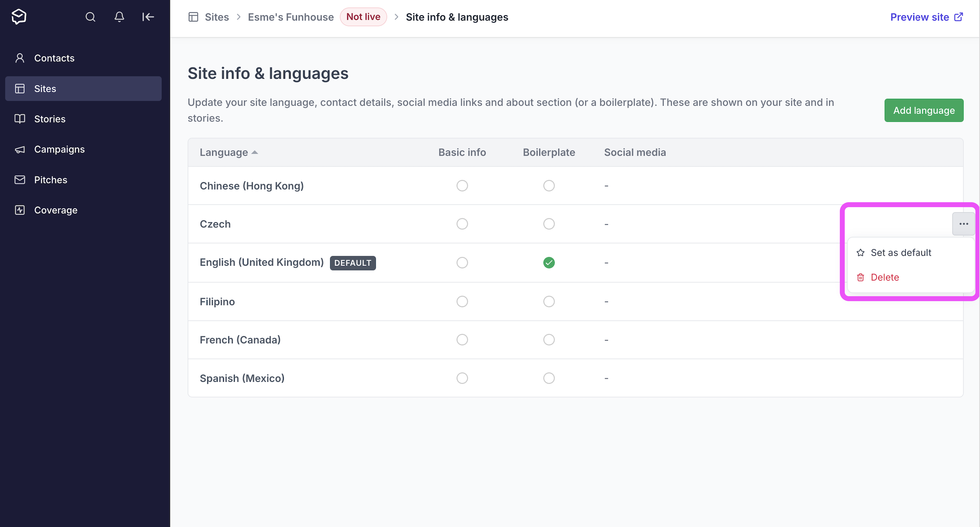Image resolution: width=980 pixels, height=527 pixels.
Task: Go to Pitches in sidebar
Action: click(83, 180)
